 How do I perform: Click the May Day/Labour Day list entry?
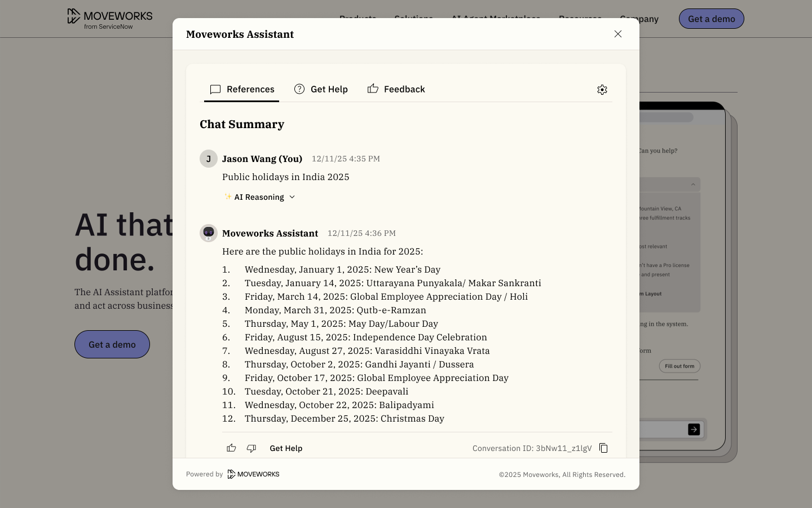tap(342, 323)
